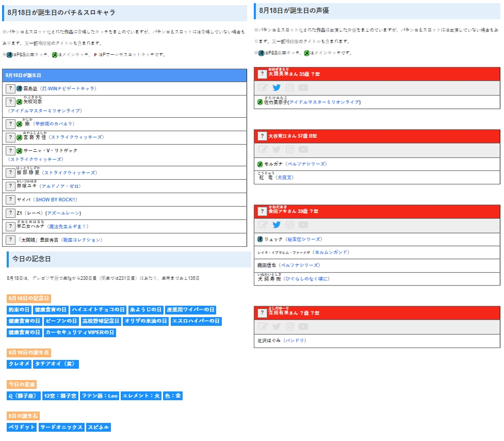Select the 高校野球記念日 tag
The height and width of the screenshot is (441, 504).
click(x=101, y=321)
